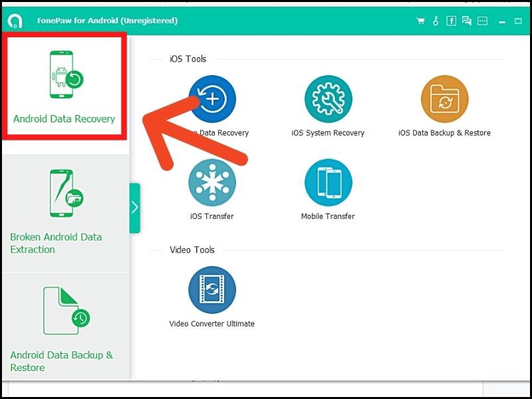This screenshot has width=532, height=399.
Task: Click the shopping cart purchase icon
Action: pos(420,21)
